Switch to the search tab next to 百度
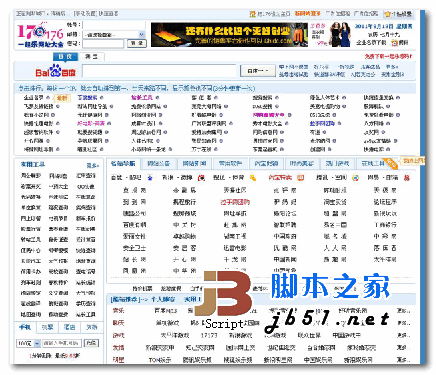 pos(91,57)
